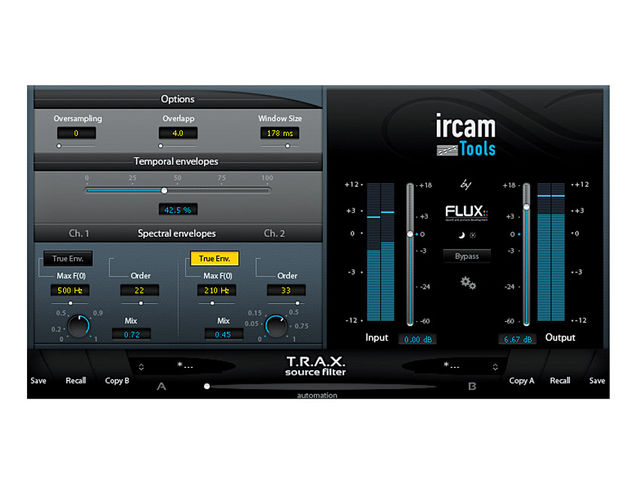Screen dimensions: 640x480
Task: Click the Options section header
Action: (x=178, y=99)
